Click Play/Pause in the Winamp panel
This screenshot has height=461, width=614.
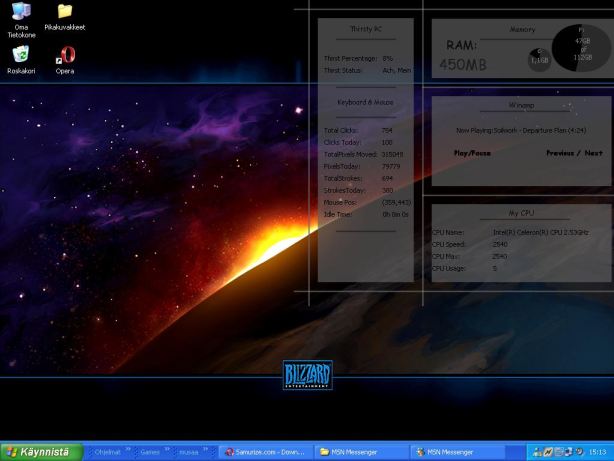472,153
